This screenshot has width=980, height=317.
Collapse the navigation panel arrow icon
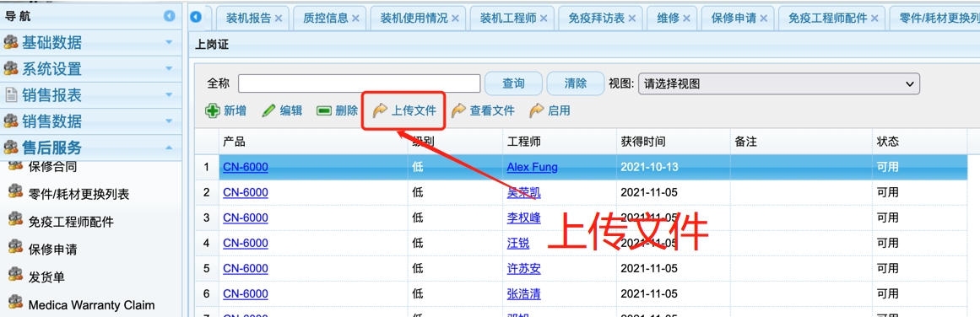[x=170, y=16]
